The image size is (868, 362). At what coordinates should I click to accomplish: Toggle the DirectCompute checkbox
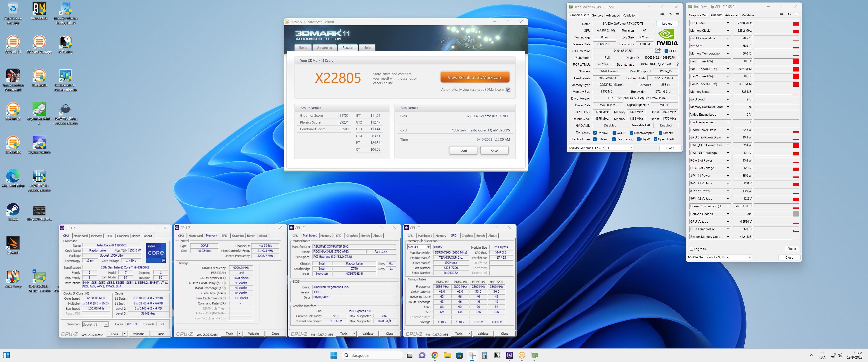pyautogui.click(x=632, y=133)
